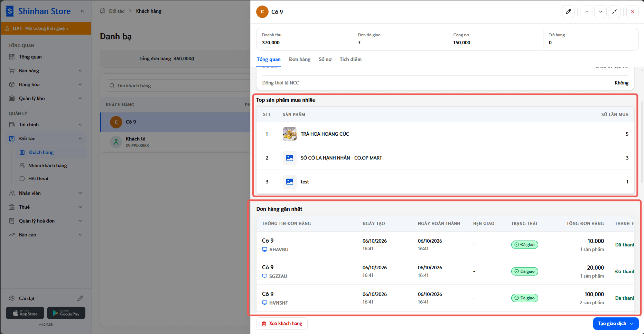Click the TRÀ HOA HOÀNG CÚC product thumbnail
Viewport: 644px width, 334px height.
(290, 134)
